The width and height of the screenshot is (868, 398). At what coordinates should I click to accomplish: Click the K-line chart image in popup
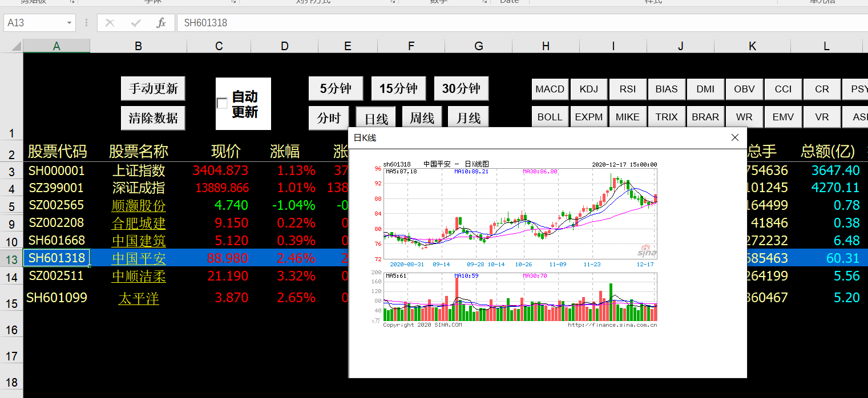click(520, 244)
